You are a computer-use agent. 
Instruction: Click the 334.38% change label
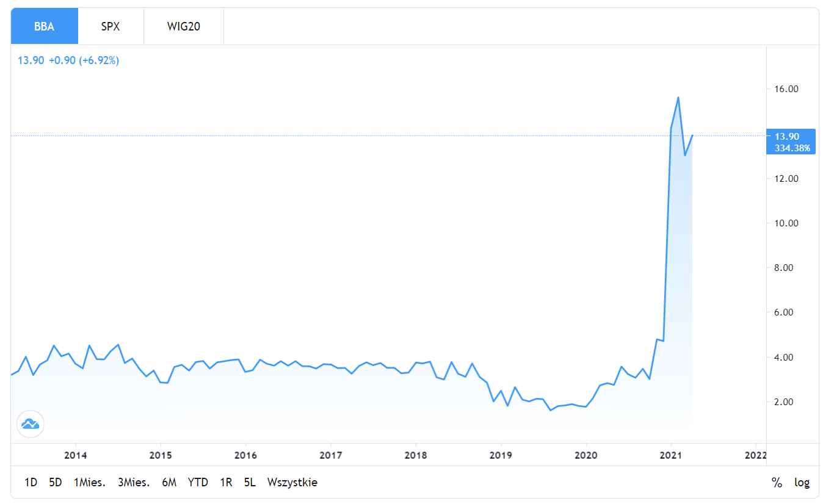click(794, 147)
